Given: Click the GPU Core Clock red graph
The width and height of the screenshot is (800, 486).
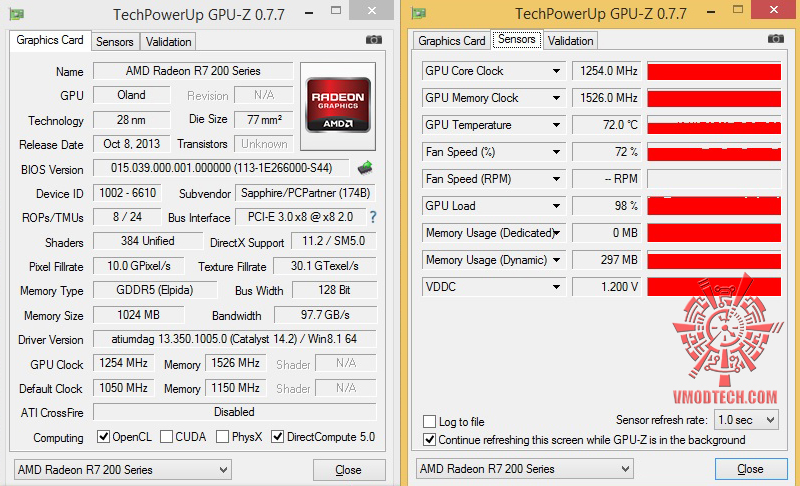Looking at the screenshot, I should (714, 71).
